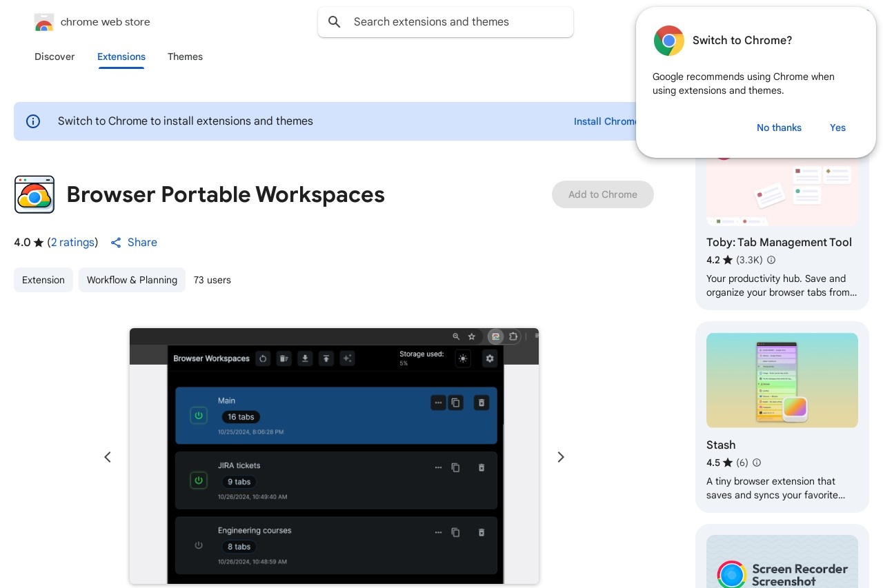This screenshot has width=883, height=588.
Task: Click the Share icon
Action: tap(116, 243)
